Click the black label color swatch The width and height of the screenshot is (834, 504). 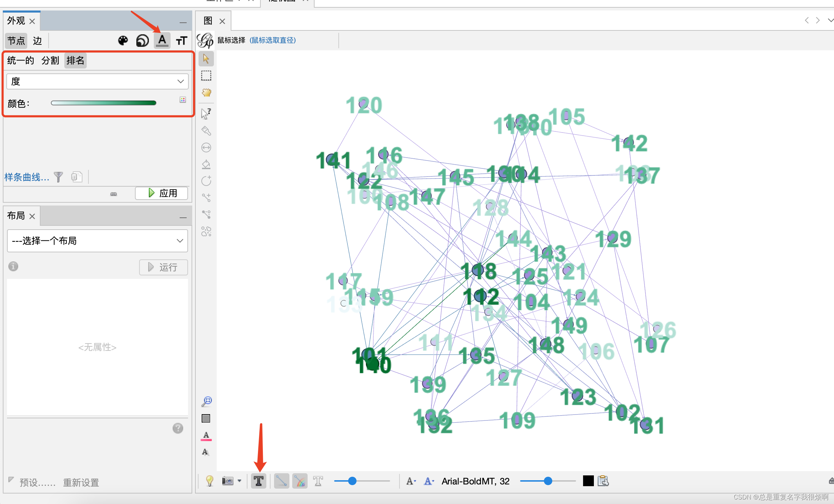[588, 481]
